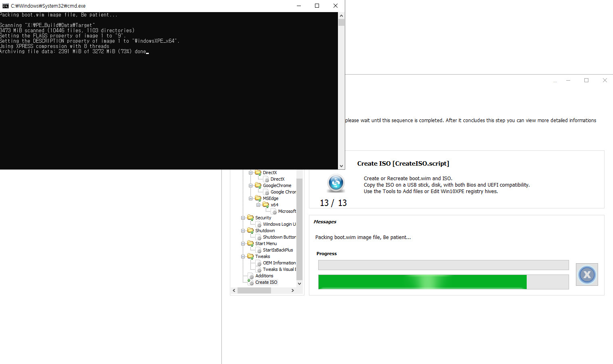Collapse the GoogleChrome tree node
The width and height of the screenshot is (613, 364).
click(x=250, y=185)
